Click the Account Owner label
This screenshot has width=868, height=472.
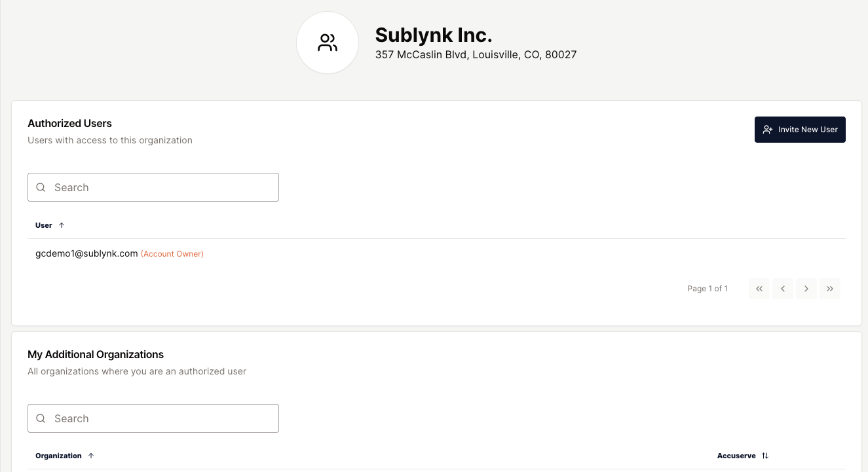[x=172, y=254]
